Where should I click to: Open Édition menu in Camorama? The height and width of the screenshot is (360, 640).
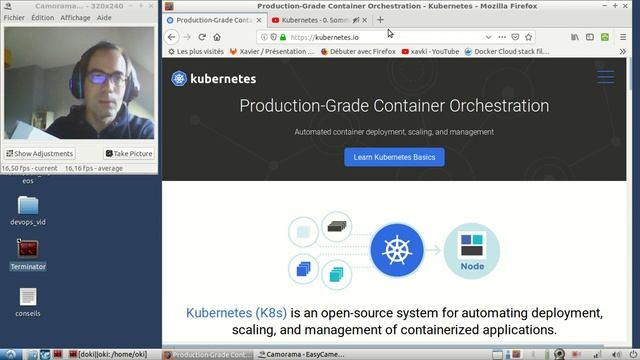point(42,18)
